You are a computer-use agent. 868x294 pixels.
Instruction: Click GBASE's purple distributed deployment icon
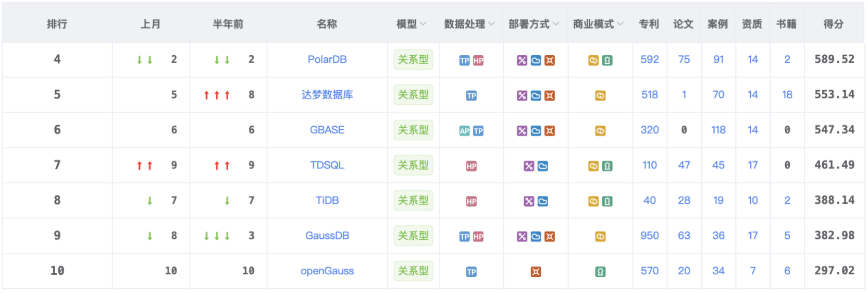(522, 131)
